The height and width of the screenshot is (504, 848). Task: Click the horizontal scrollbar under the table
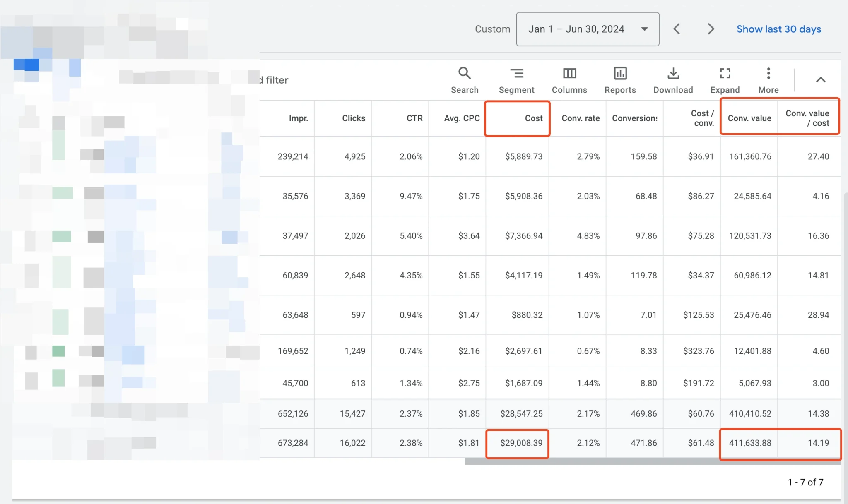point(652,461)
